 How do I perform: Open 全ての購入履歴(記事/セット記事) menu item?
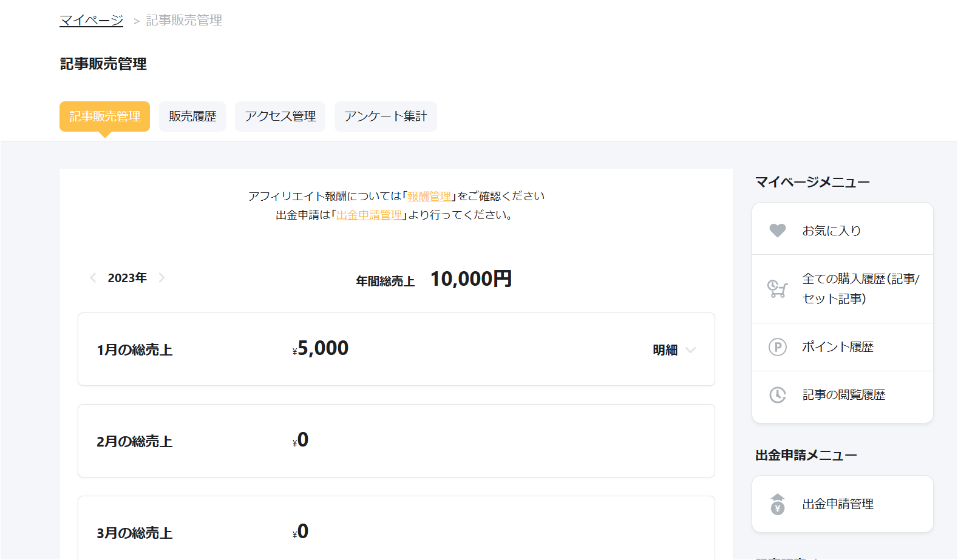point(843,289)
